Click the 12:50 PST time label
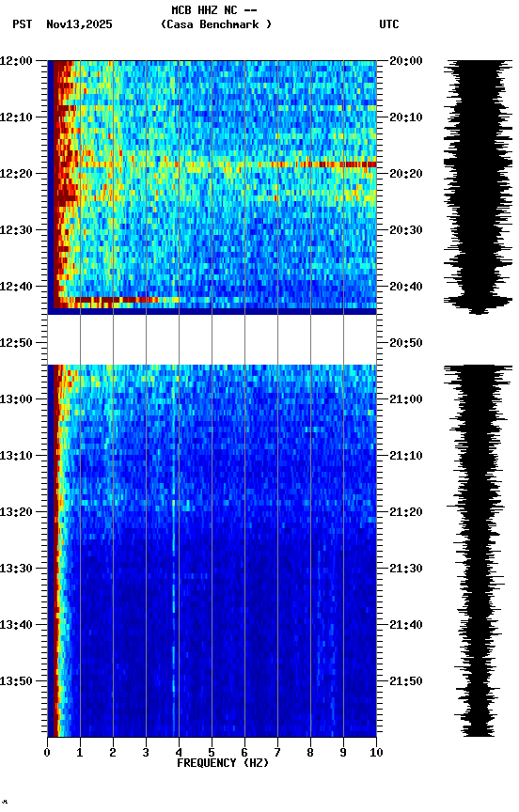This screenshot has width=519, height=812. [x=16, y=343]
